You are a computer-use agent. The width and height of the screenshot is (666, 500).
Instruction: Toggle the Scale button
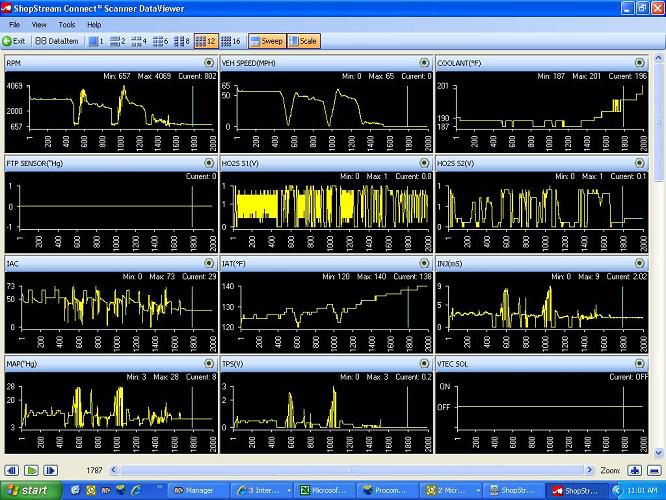tap(304, 41)
